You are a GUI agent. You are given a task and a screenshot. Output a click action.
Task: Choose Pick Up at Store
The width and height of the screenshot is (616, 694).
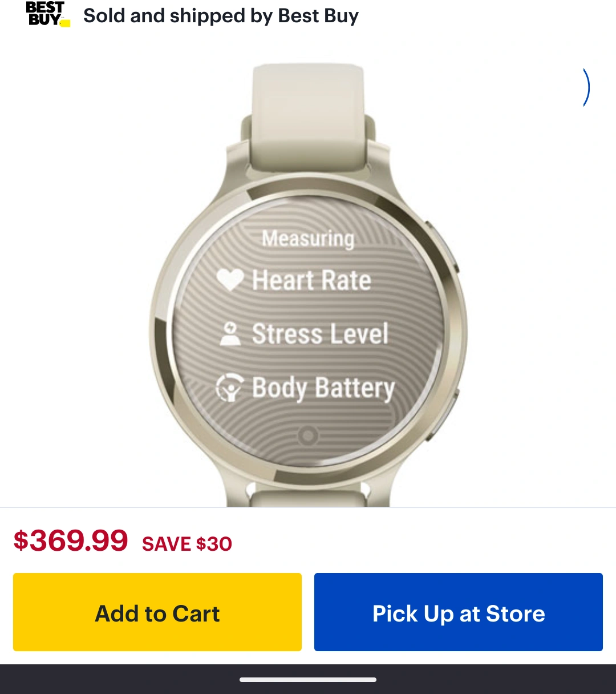click(x=459, y=612)
